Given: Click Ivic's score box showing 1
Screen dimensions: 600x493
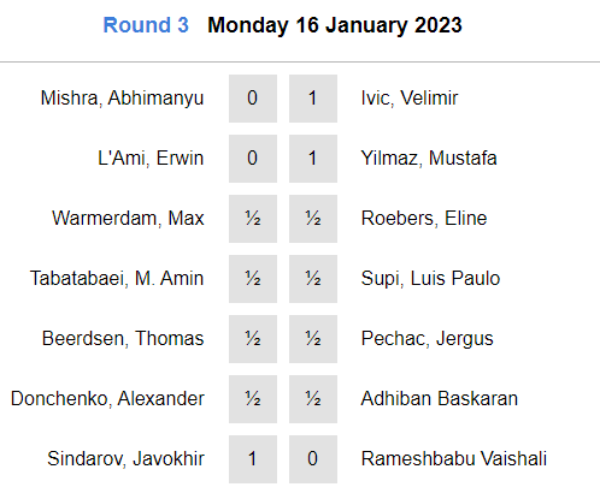Looking at the screenshot, I should 313,98.
